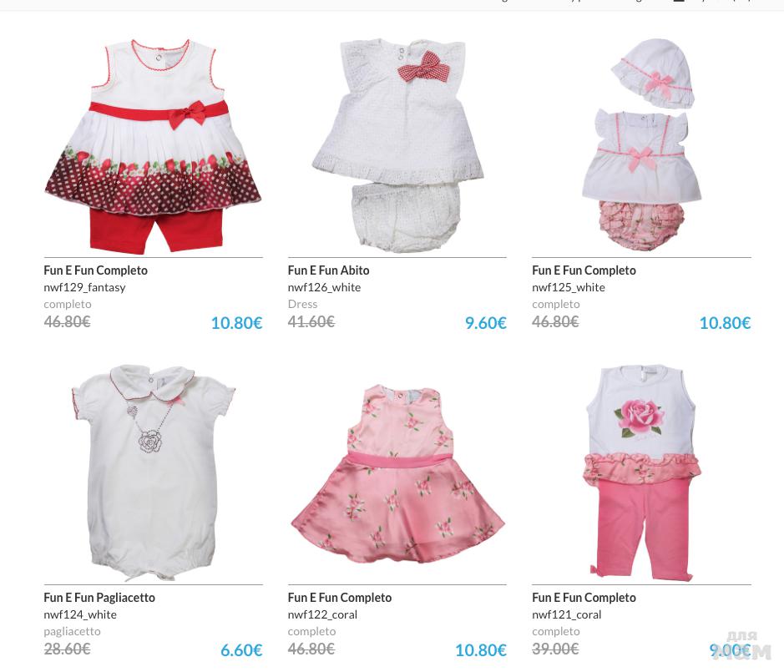
Task: Open the pink floral nwf122_coral dress image
Action: [397, 474]
